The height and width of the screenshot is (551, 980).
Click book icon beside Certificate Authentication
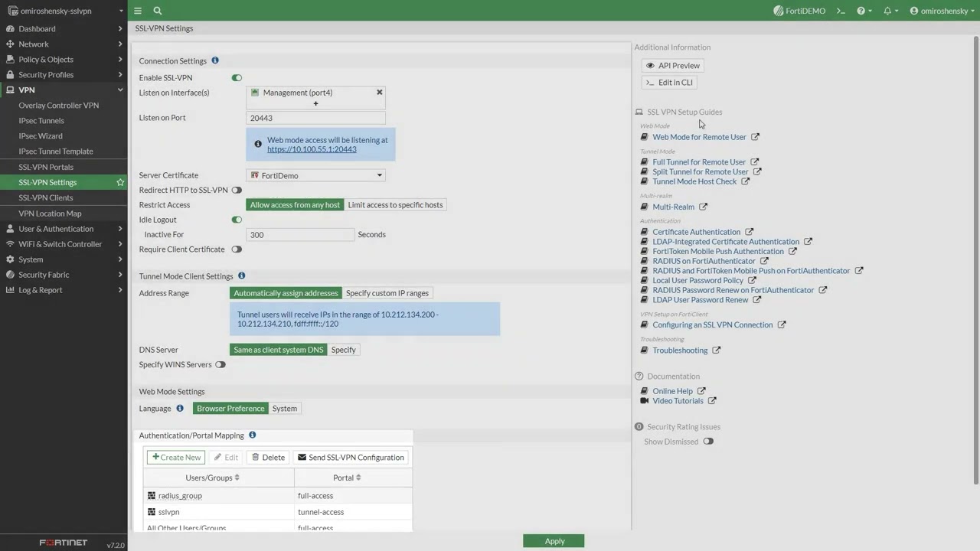tap(645, 232)
